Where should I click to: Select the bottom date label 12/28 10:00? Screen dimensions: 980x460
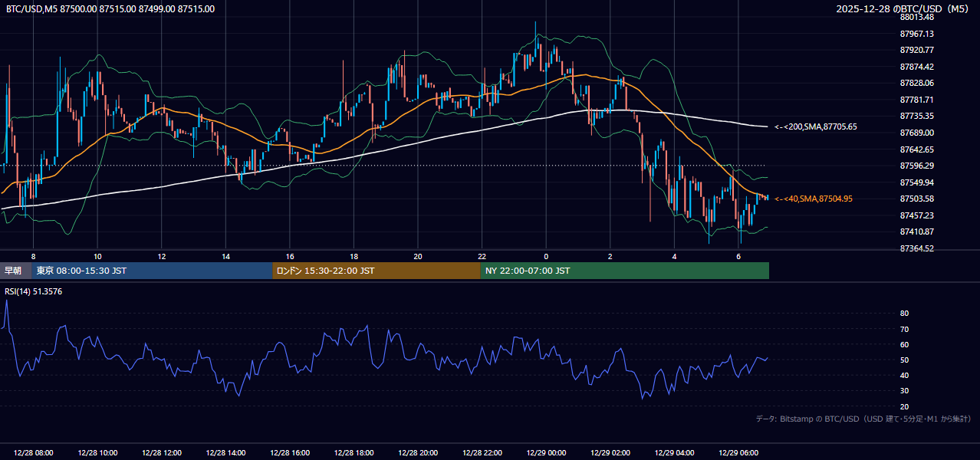tap(97, 453)
